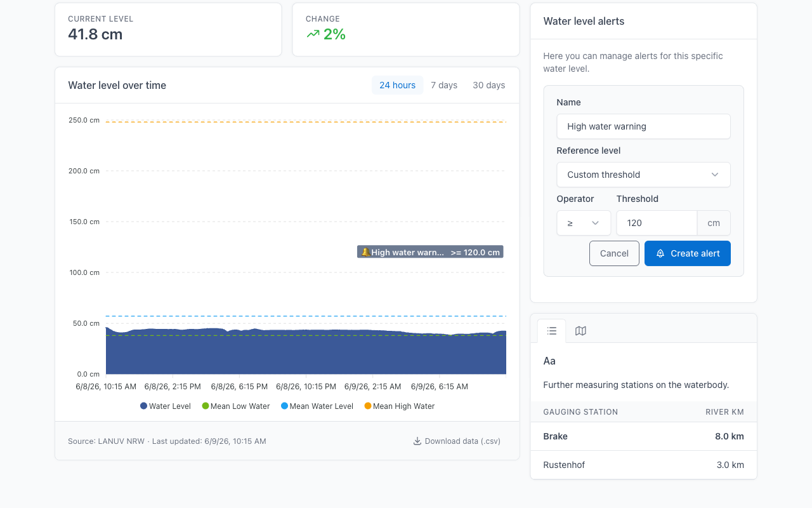Viewport: 812px width, 508px height.
Task: Toggle the Mean Low Water legend series
Action: (236, 406)
